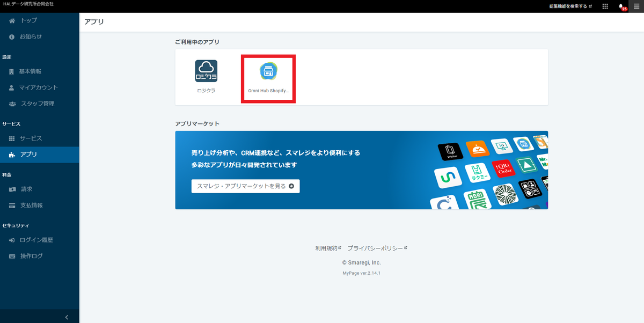
Task: Open the hamburger menu in header
Action: tap(636, 6)
